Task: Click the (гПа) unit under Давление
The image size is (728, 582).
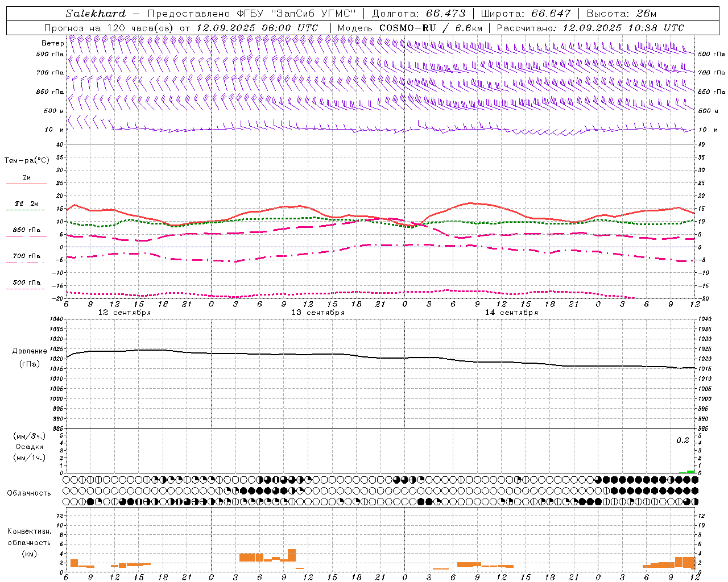Action: [30, 364]
